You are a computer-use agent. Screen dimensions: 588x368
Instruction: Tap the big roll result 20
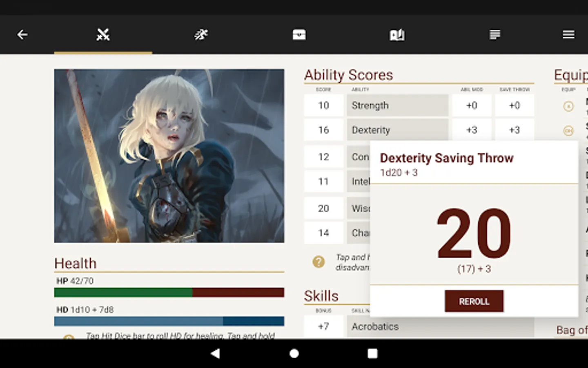(x=474, y=233)
